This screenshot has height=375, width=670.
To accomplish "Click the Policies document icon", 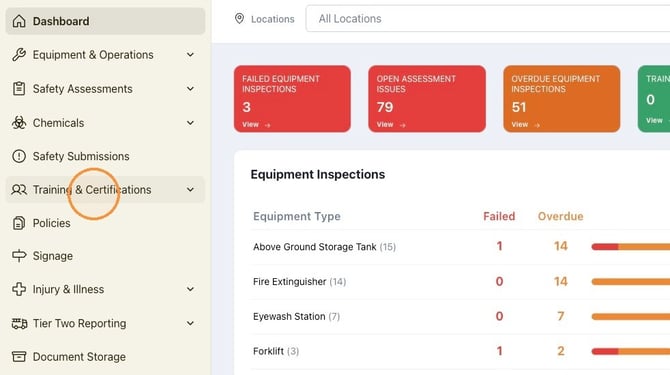I will 19,223.
